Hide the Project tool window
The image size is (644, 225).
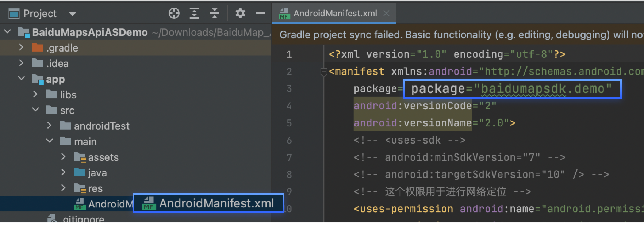coord(260,14)
